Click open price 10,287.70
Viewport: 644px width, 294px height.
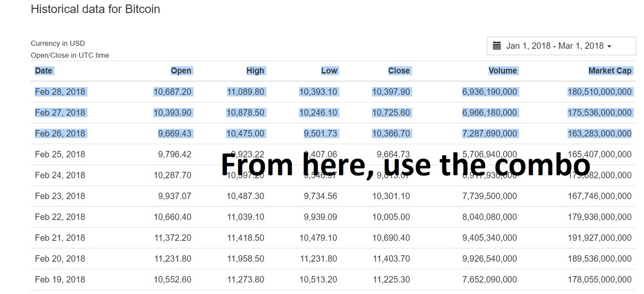173,175
